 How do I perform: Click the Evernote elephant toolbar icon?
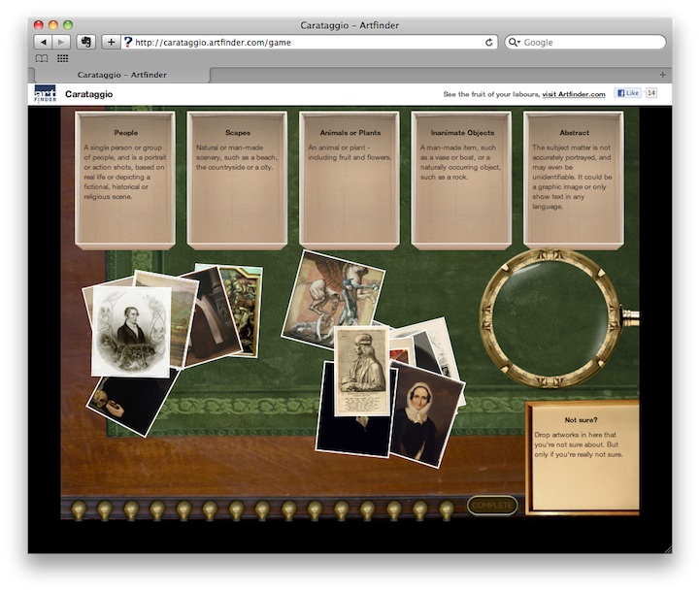(85, 43)
